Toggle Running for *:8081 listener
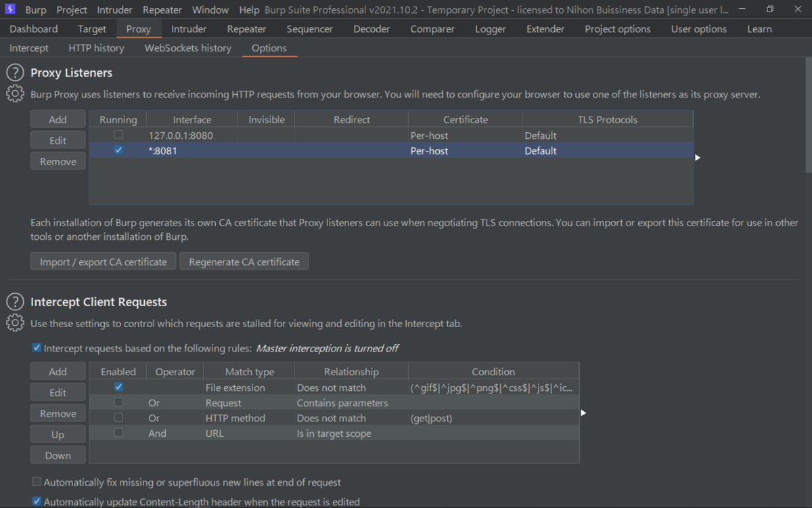Viewport: 812px width, 508px height. (x=118, y=150)
